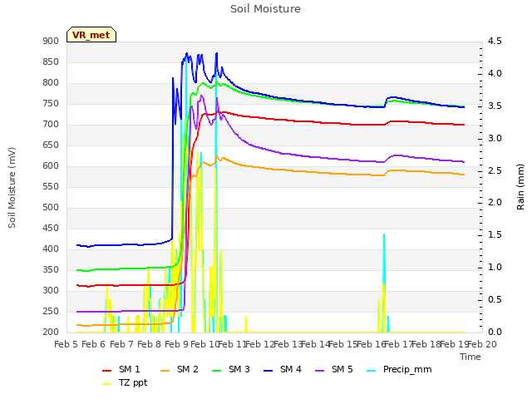Click the orange SM 2 legend swatch
Viewport: 532px width, 399px height.
tap(165, 371)
